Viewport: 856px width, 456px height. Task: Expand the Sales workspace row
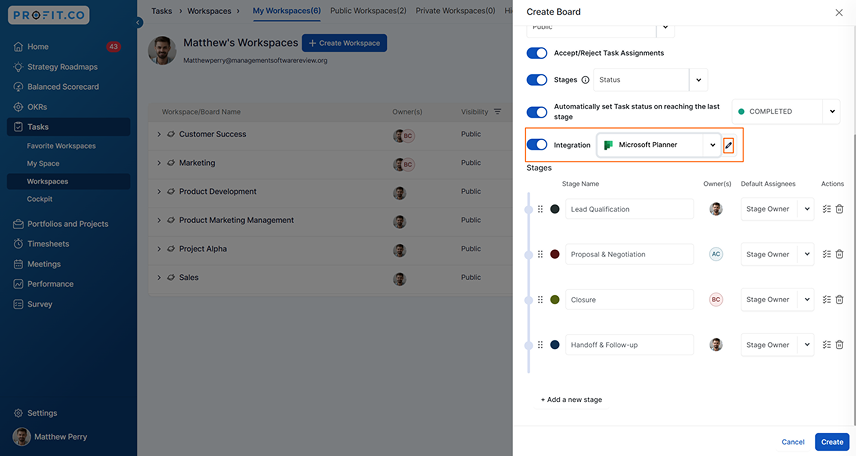click(x=159, y=277)
